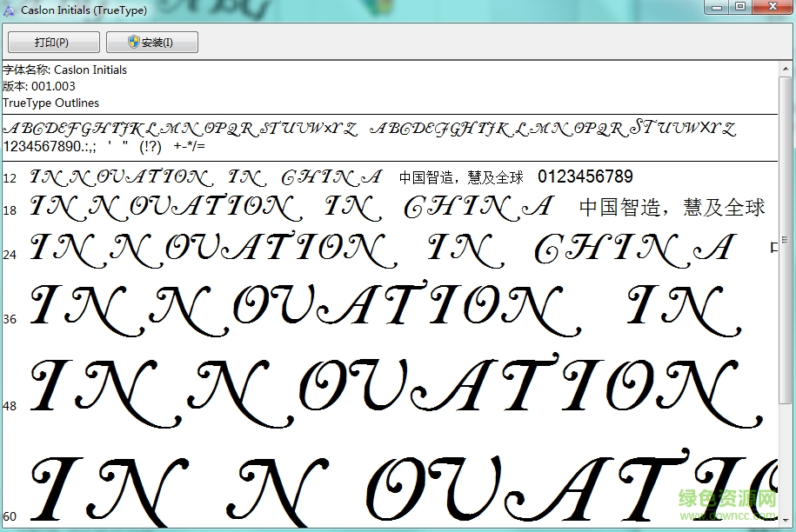Click the 打印(P) print button
The image size is (796, 532).
click(x=52, y=41)
